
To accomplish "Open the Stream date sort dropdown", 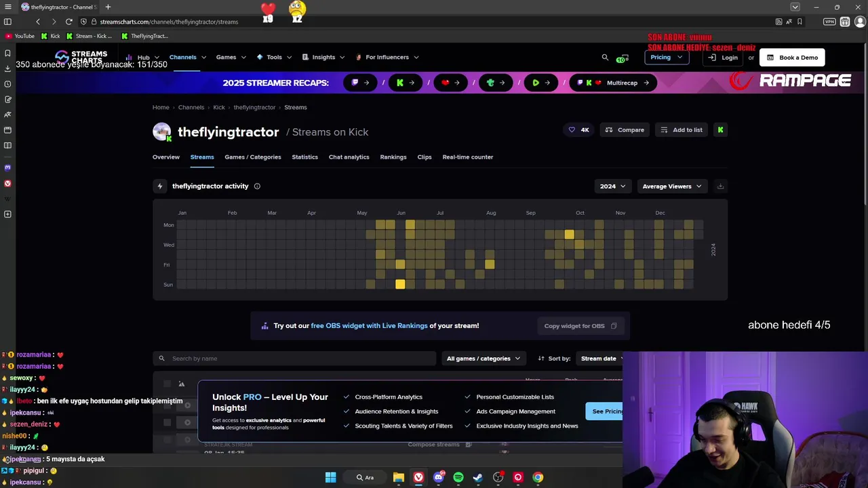I will tap(601, 358).
